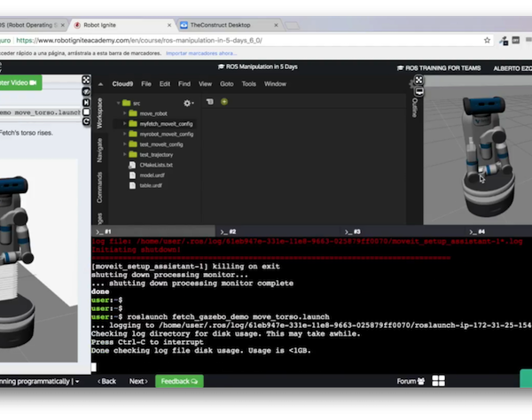The width and height of the screenshot is (532, 420).
Task: Bookmark the page with the star icon
Action: [x=487, y=41]
